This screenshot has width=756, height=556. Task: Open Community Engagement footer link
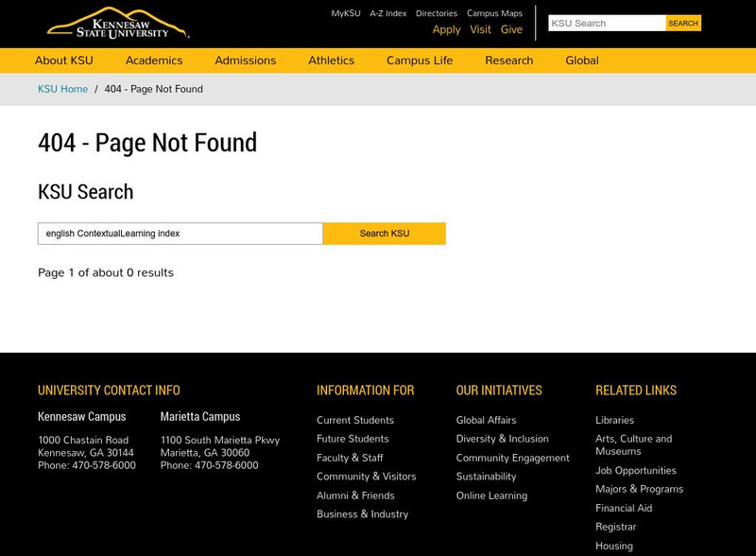(x=512, y=458)
